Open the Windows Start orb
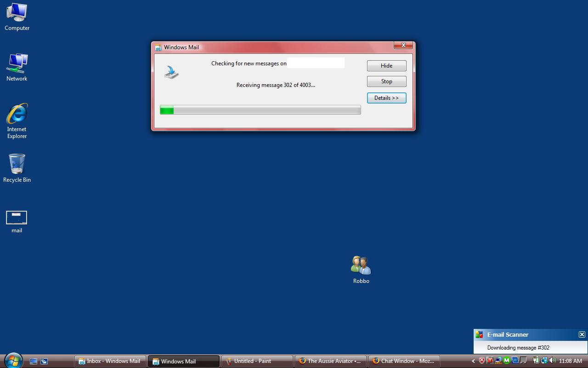 click(x=13, y=361)
